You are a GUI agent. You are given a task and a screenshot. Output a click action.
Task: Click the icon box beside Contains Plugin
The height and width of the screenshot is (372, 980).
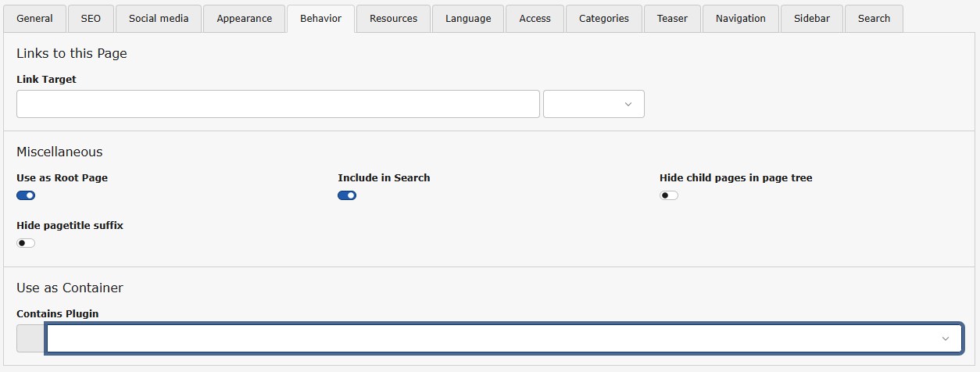[30, 338]
